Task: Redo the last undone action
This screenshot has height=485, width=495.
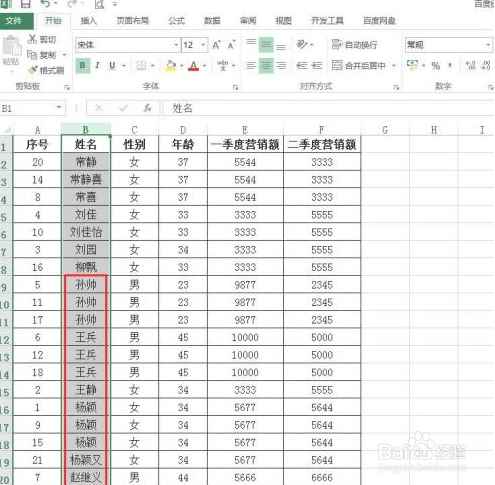Action: pos(72,4)
